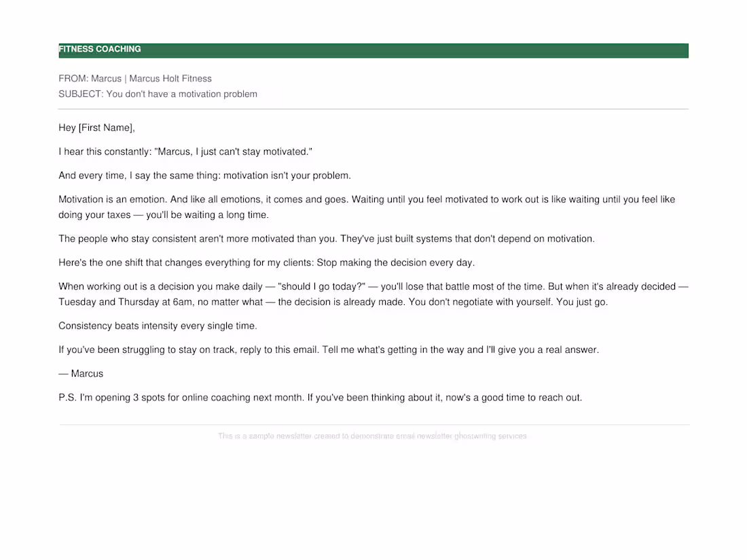Click the [First Name] placeholder field
Screen dimensions: 747x560
pos(106,128)
